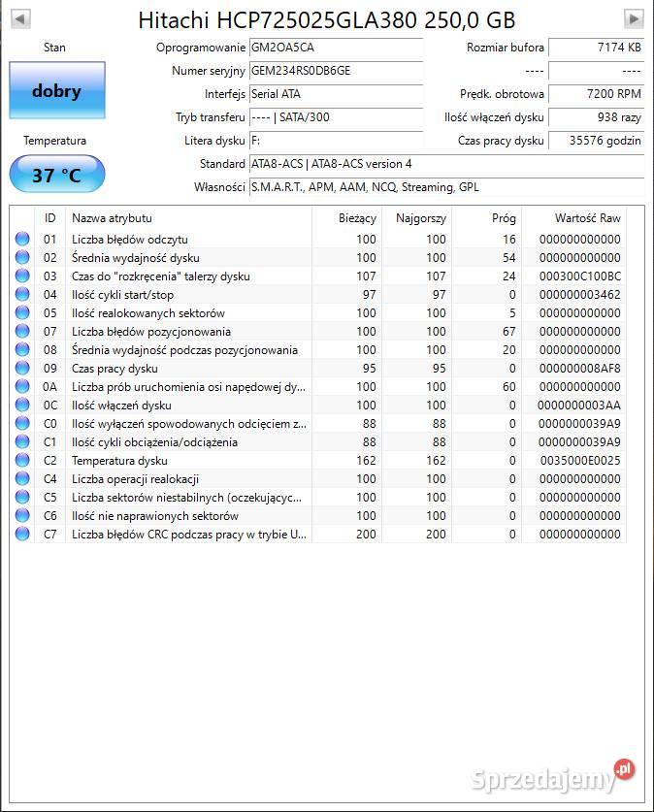Click status icon for attribute 04
This screenshot has width=654, height=812.
(22, 294)
